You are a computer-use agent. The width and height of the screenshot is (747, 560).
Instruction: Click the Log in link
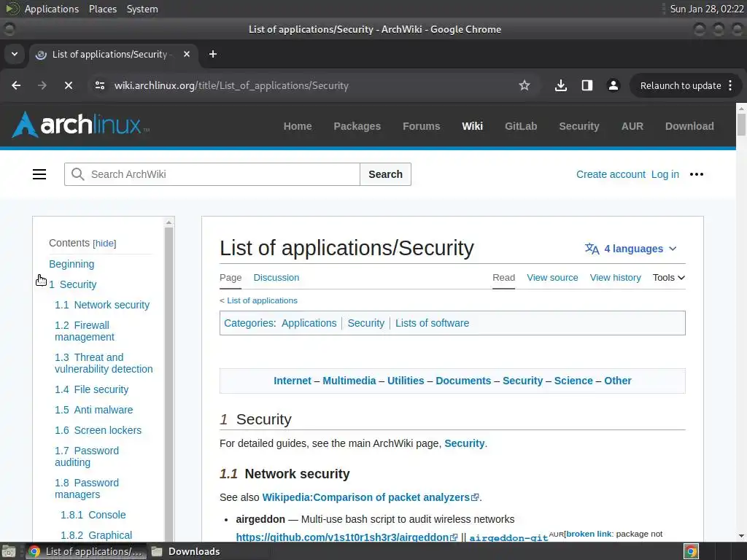[665, 174]
